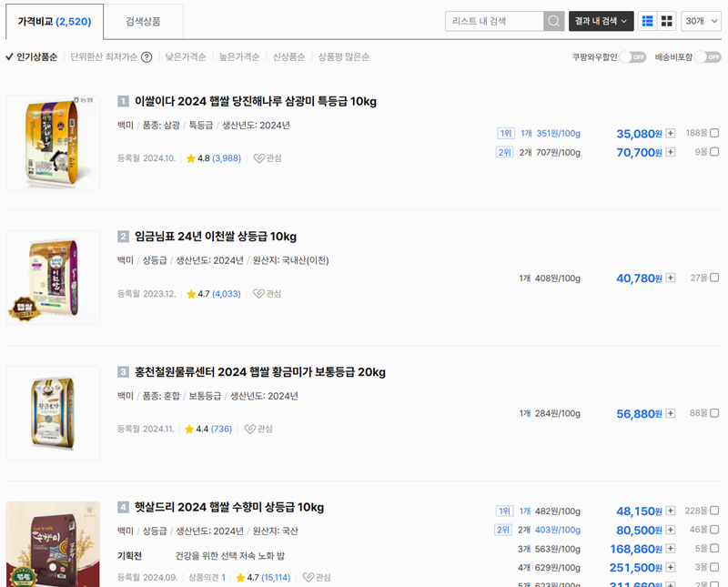This screenshot has width=728, height=587.
Task: Open 햇살드리 수향미 product thumbnail
Action: [53, 544]
